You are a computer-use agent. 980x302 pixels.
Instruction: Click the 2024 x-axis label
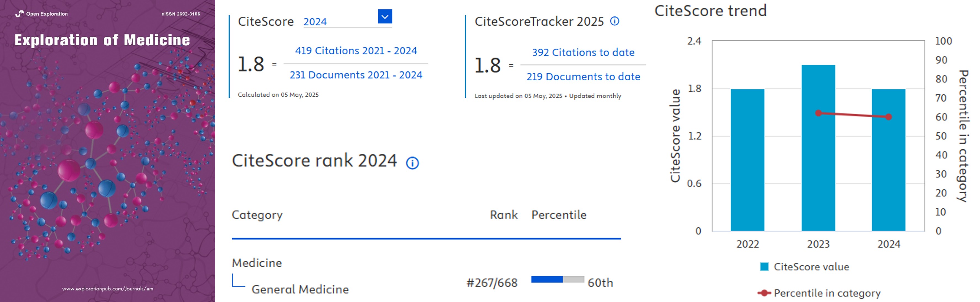tap(889, 244)
